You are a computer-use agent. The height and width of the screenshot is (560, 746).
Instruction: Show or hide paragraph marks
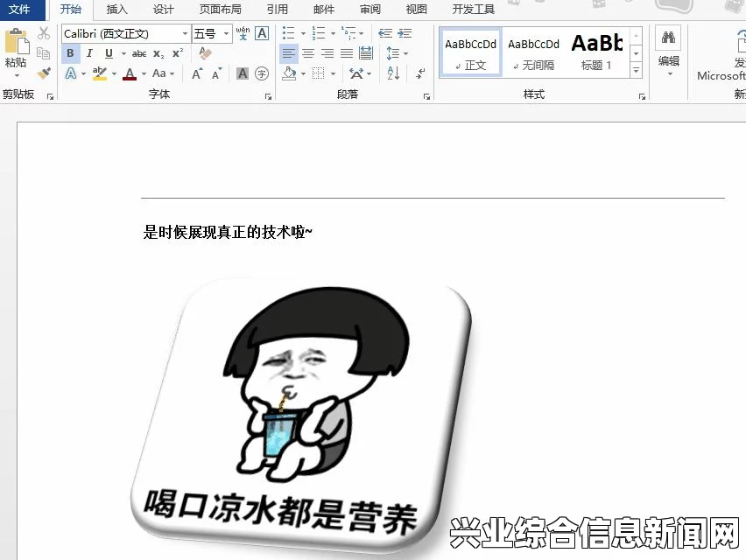tap(420, 73)
